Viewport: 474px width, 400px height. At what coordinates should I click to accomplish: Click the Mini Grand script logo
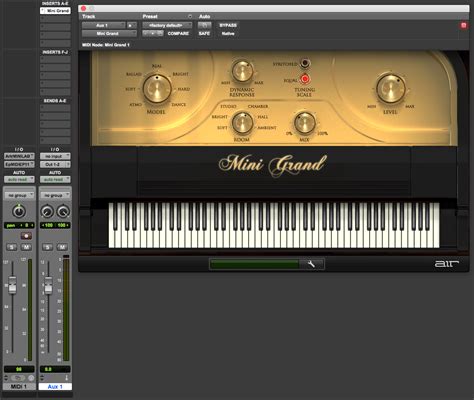point(273,165)
